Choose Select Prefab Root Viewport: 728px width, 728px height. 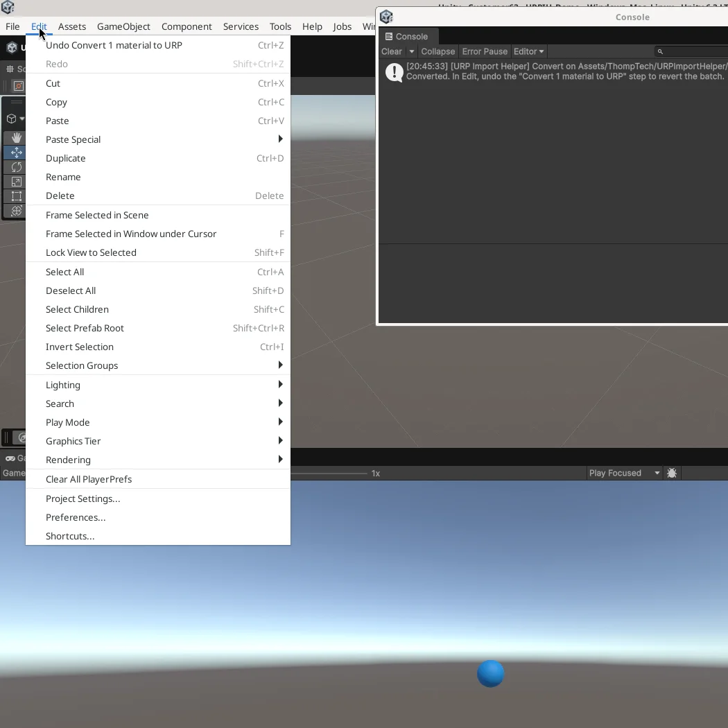[x=158, y=328]
